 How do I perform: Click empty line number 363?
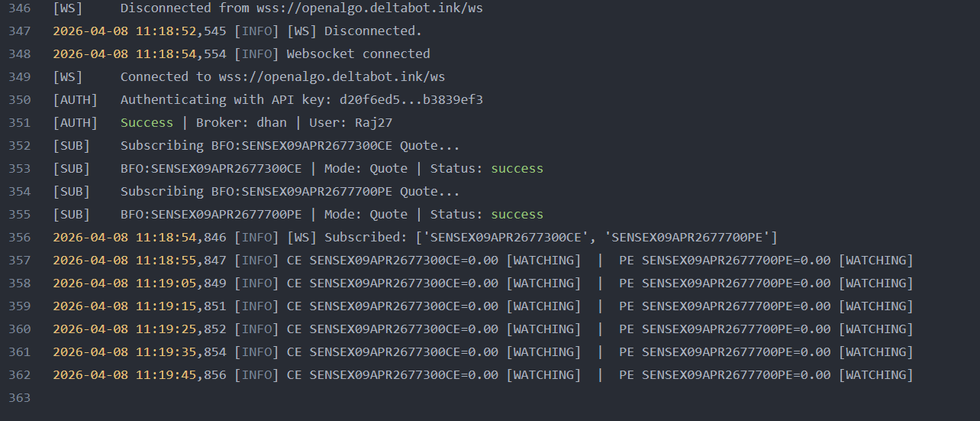point(19,398)
